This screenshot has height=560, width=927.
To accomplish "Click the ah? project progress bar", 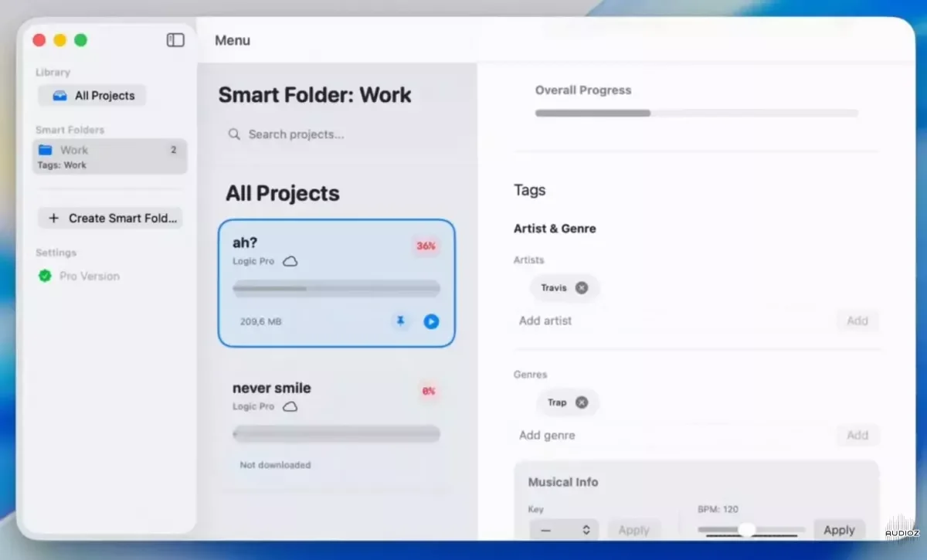I will (x=337, y=289).
